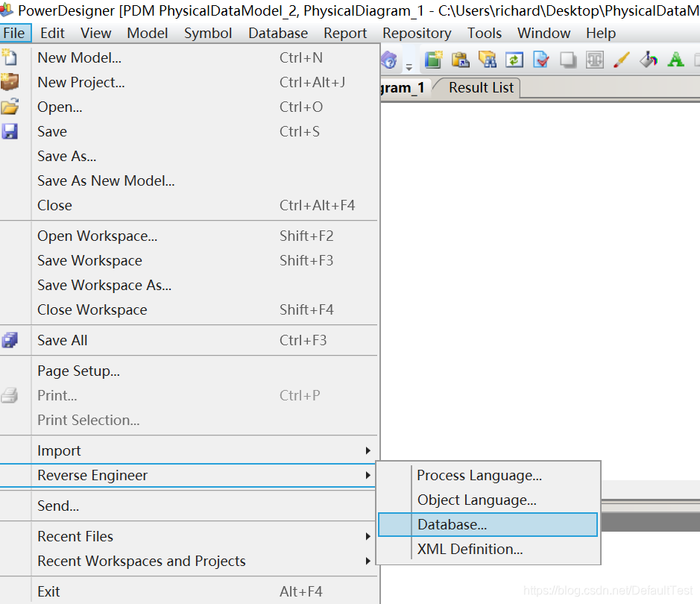Click the Line Style brush icon
The width and height of the screenshot is (700, 604).
[621, 60]
